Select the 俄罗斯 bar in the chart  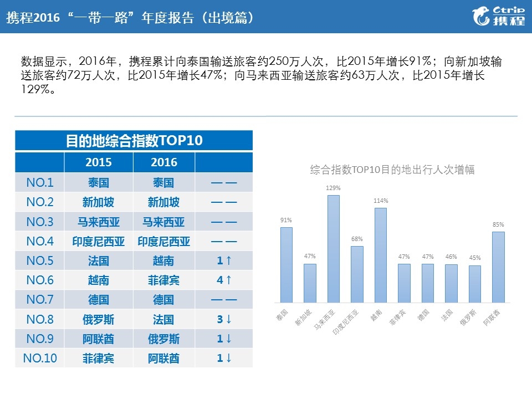(475, 284)
